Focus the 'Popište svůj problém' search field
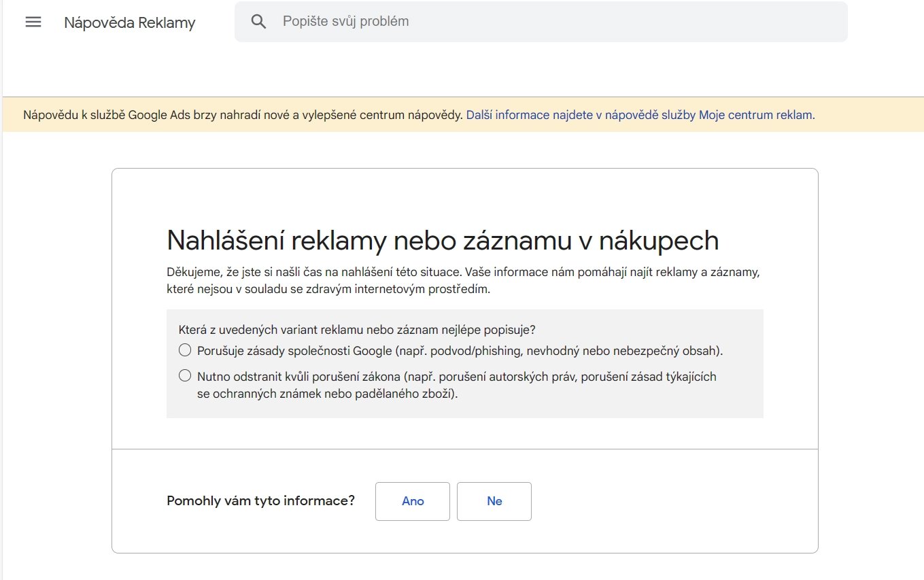924x580 pixels. (x=541, y=22)
